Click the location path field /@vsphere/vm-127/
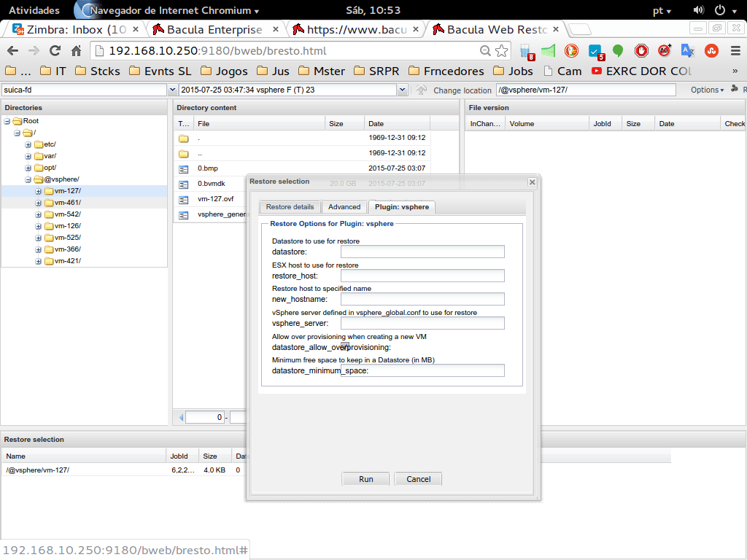This screenshot has width=747, height=560. pos(586,90)
